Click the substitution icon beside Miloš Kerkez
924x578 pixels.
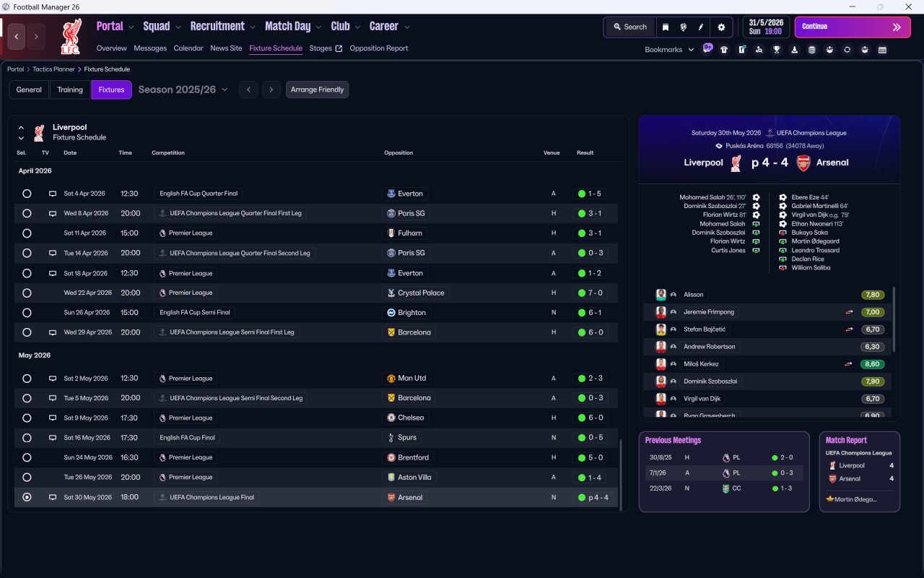(x=850, y=364)
